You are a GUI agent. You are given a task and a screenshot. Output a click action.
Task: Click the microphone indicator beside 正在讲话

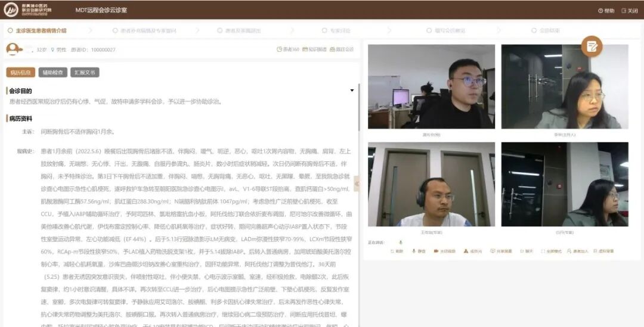(401, 242)
